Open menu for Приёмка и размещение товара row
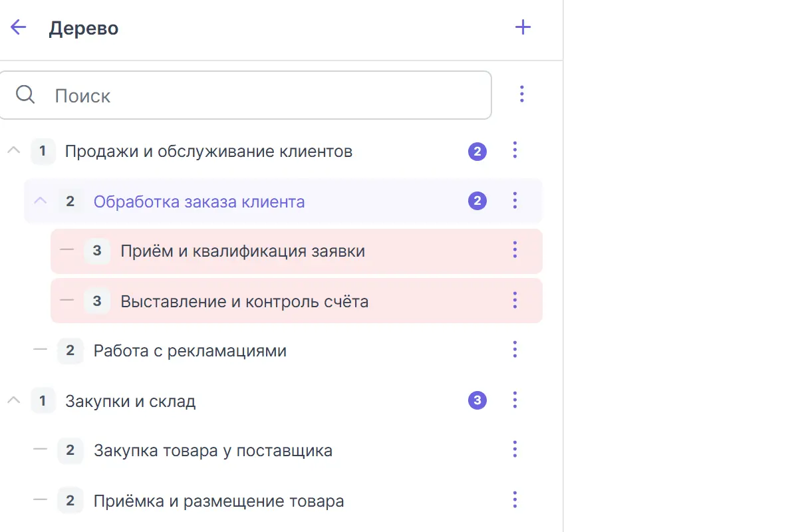Viewport: 798px width, 532px height. (515, 500)
